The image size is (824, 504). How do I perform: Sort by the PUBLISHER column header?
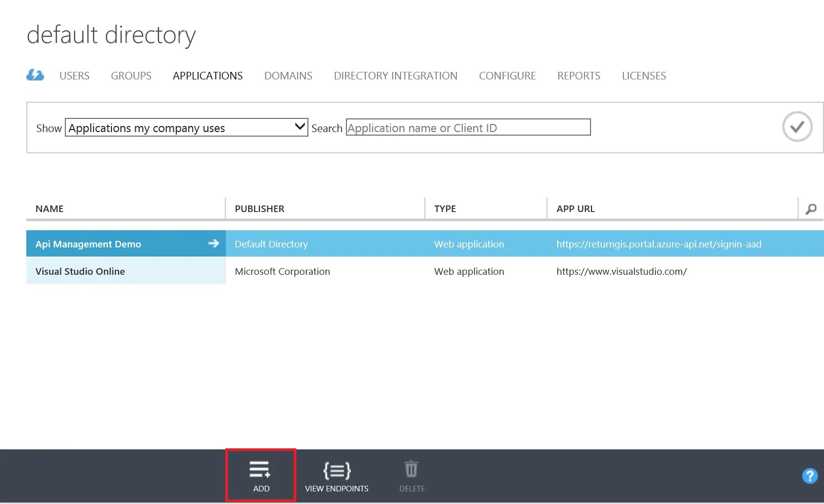pyautogui.click(x=259, y=209)
